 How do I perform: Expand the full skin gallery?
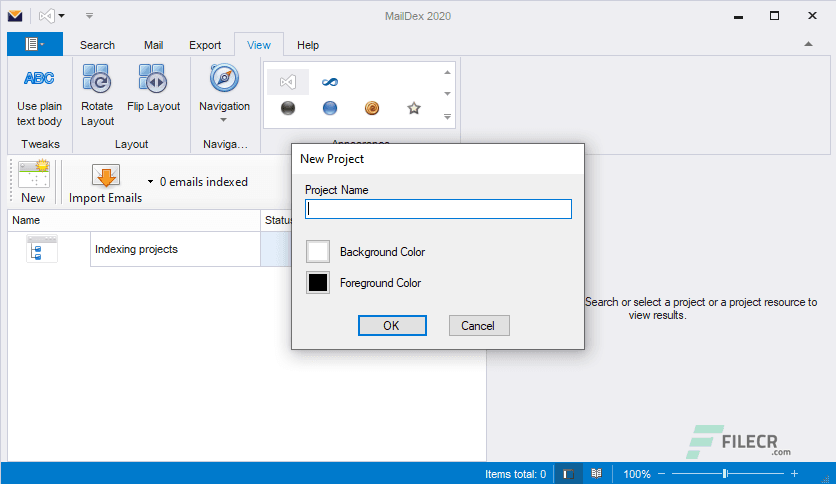tap(447, 116)
